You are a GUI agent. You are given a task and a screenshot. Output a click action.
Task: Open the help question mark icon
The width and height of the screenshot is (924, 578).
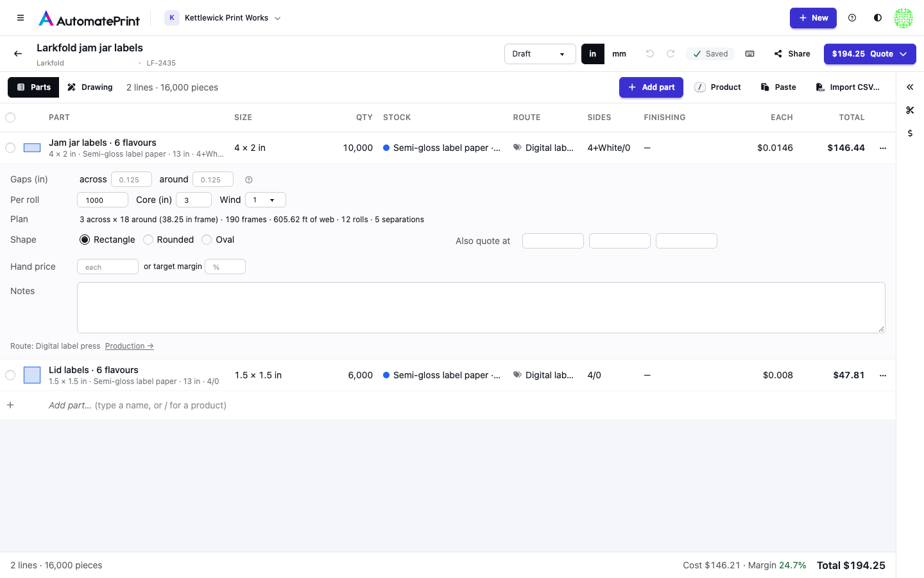(852, 18)
